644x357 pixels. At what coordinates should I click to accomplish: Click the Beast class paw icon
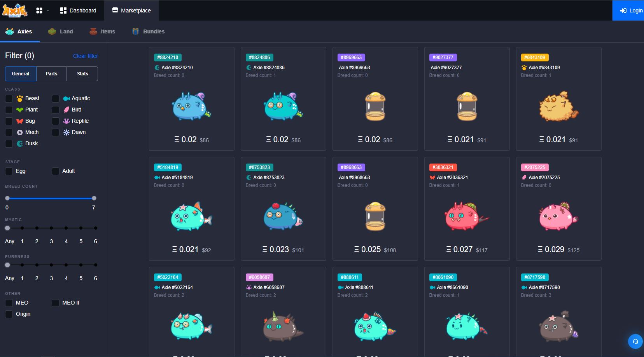20,99
